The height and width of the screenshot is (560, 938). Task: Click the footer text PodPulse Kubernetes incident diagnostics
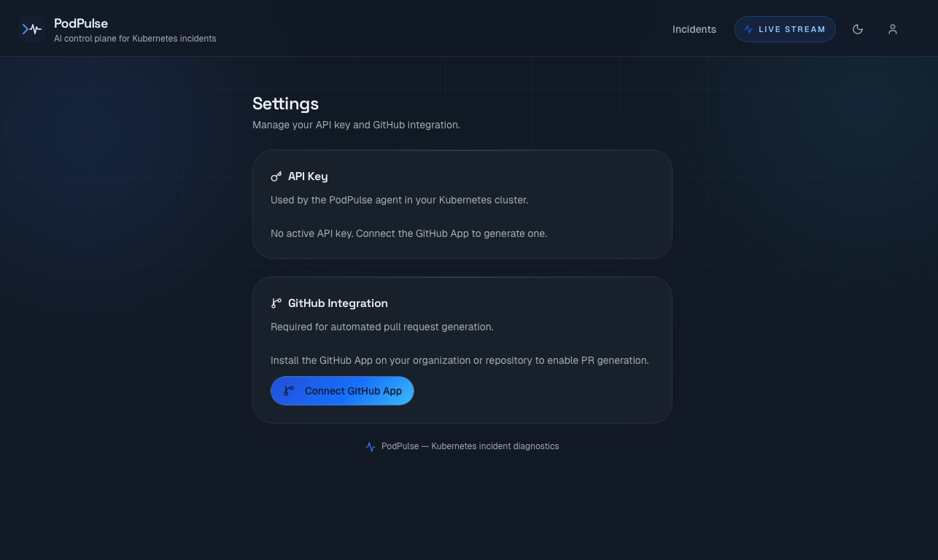pos(469,446)
